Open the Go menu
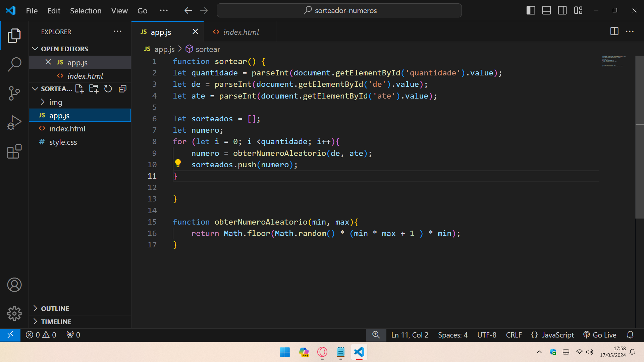The height and width of the screenshot is (362, 644). 142,10
